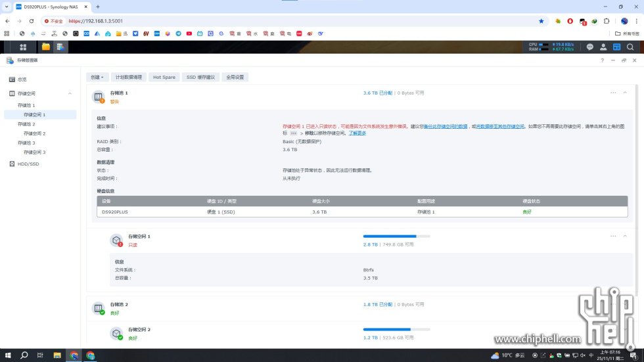Select 存储空间 3 in the sidebar
The height and width of the screenshot is (362, 644).
tap(40, 152)
